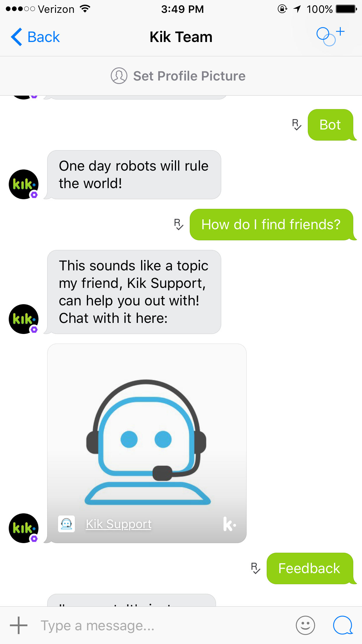Viewport: 362px width, 644px height.
Task: Tap the green Feedback message bubble
Action: click(310, 568)
